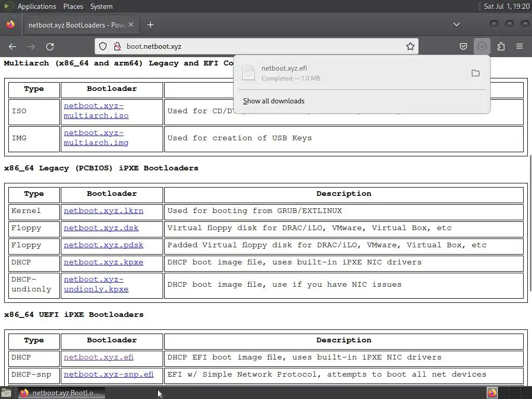Open tracking protection shield icon

103,46
